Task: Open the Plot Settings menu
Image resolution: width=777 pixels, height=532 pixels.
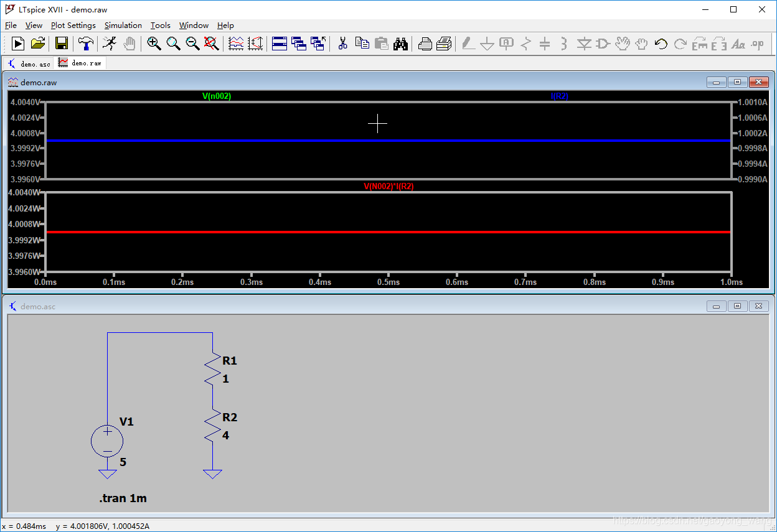Action: (x=73, y=26)
